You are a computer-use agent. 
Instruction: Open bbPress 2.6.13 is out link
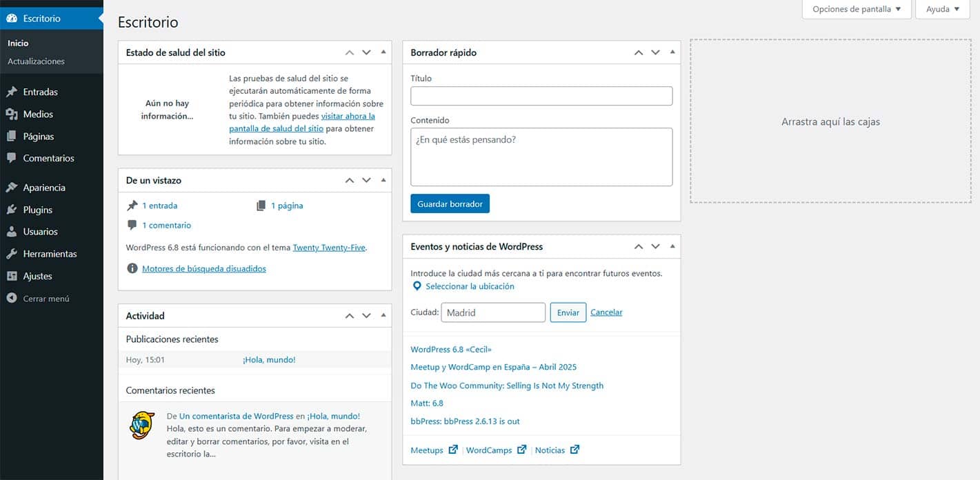(x=465, y=421)
